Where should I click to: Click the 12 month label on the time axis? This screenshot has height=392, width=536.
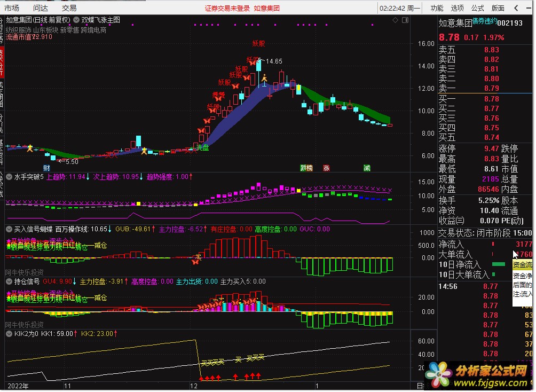(x=194, y=386)
